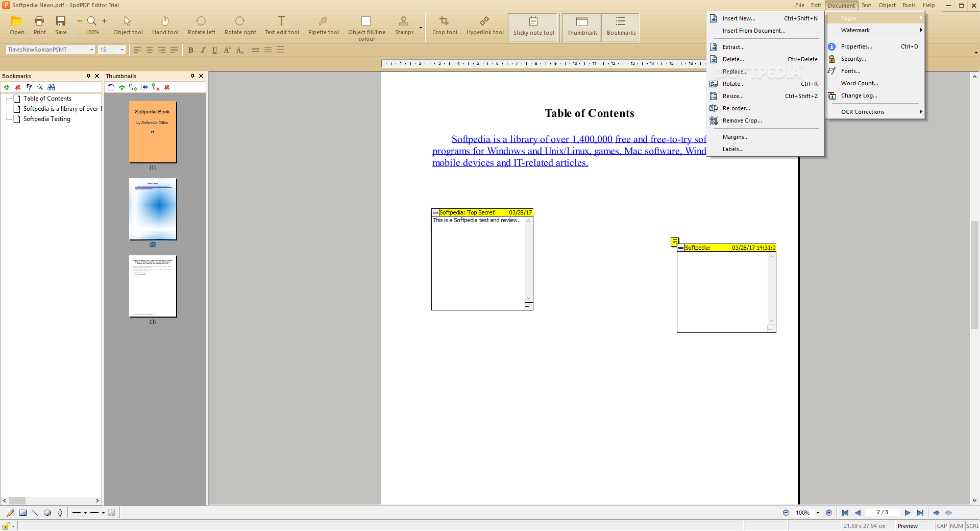Search bookmarks with binoculars icon
This screenshot has width=980, height=531.
pyautogui.click(x=52, y=87)
